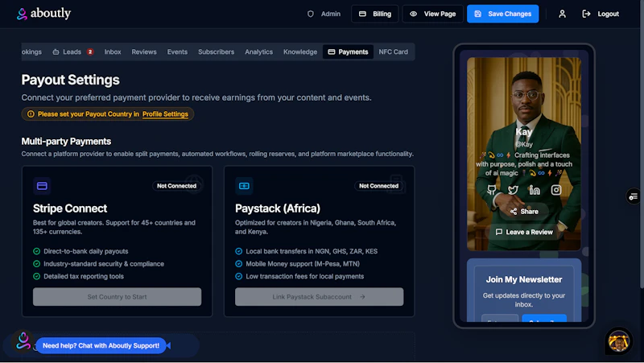Open the Aboutly Support chat bubble
644x363 pixels.
click(101, 346)
